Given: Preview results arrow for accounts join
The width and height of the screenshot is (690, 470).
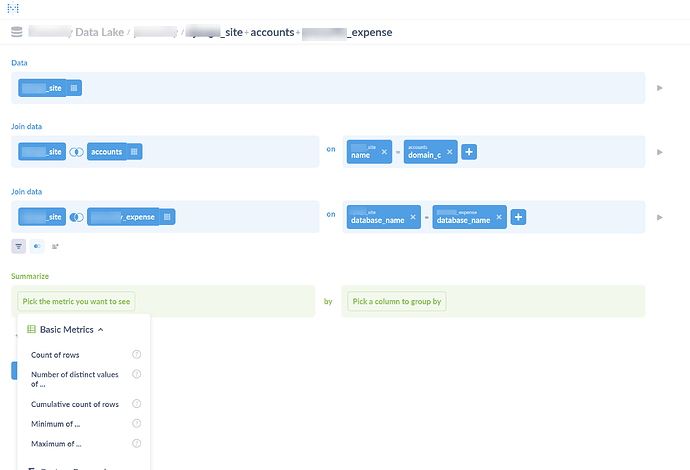Looking at the screenshot, I should (660, 152).
